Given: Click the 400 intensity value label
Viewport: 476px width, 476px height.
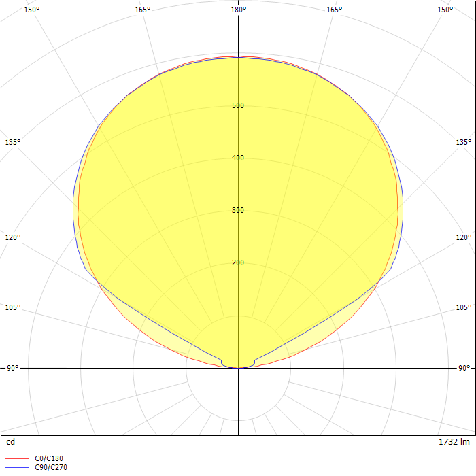Looking at the screenshot, I should click(x=238, y=158).
